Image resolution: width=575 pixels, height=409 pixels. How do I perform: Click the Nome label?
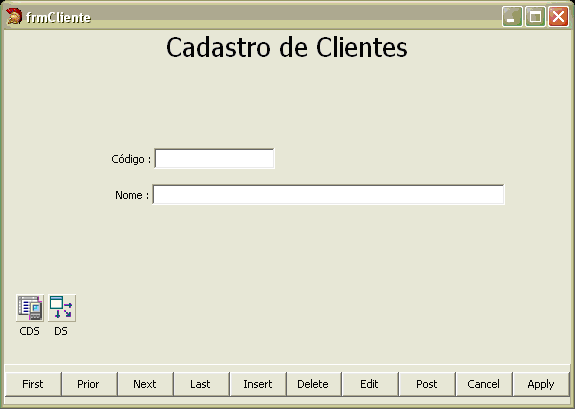point(132,195)
